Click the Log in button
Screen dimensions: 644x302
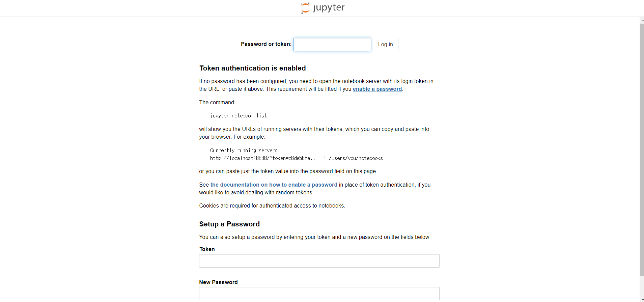[x=385, y=45]
